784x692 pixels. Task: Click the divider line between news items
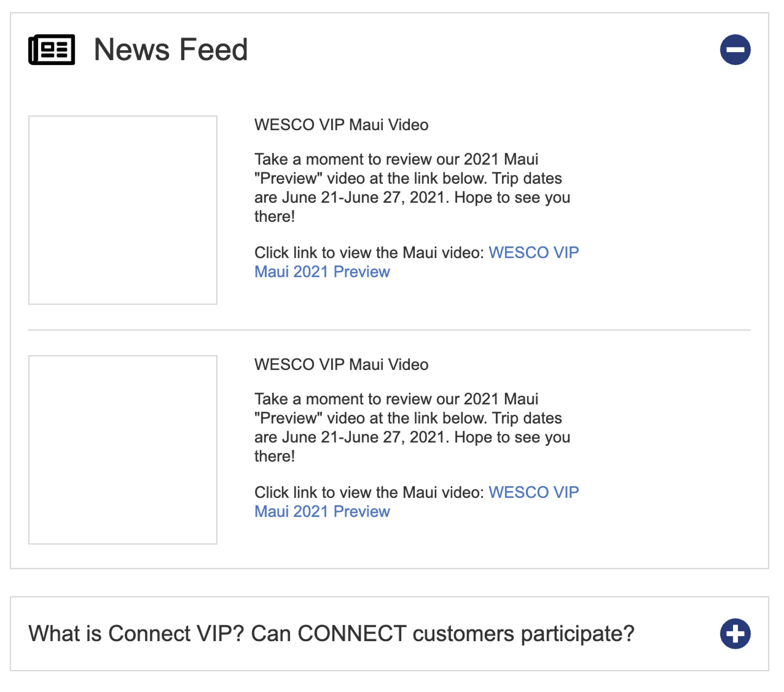(389, 330)
